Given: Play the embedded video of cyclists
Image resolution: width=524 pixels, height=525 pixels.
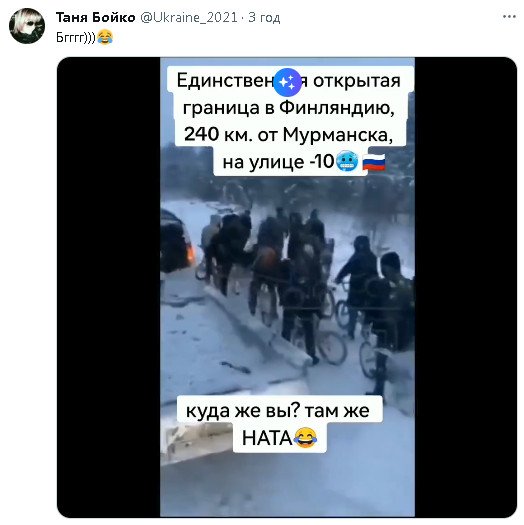Looking at the screenshot, I should (287, 287).
